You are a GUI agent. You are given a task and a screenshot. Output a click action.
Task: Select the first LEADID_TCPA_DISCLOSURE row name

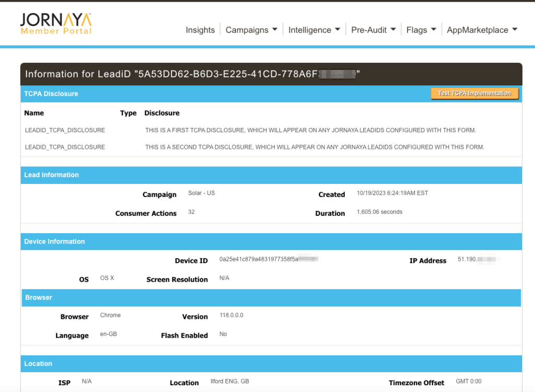(x=65, y=130)
